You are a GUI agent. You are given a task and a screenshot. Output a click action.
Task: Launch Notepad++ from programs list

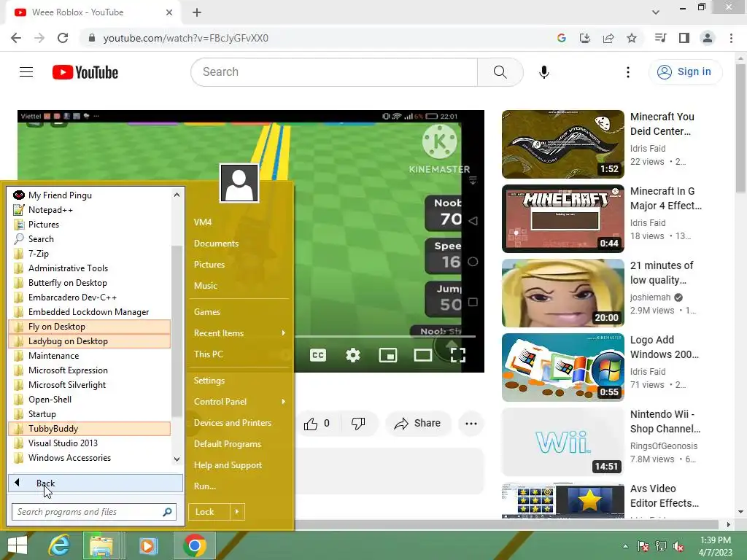point(90,209)
